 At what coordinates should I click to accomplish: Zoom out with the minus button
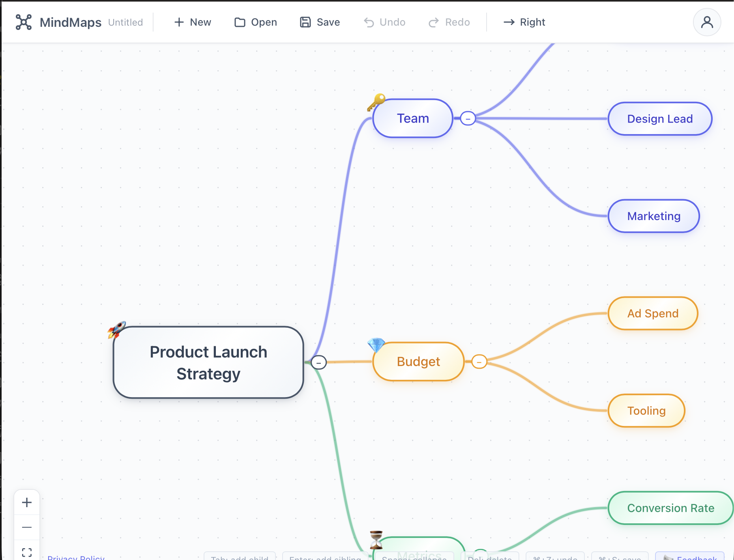27,527
